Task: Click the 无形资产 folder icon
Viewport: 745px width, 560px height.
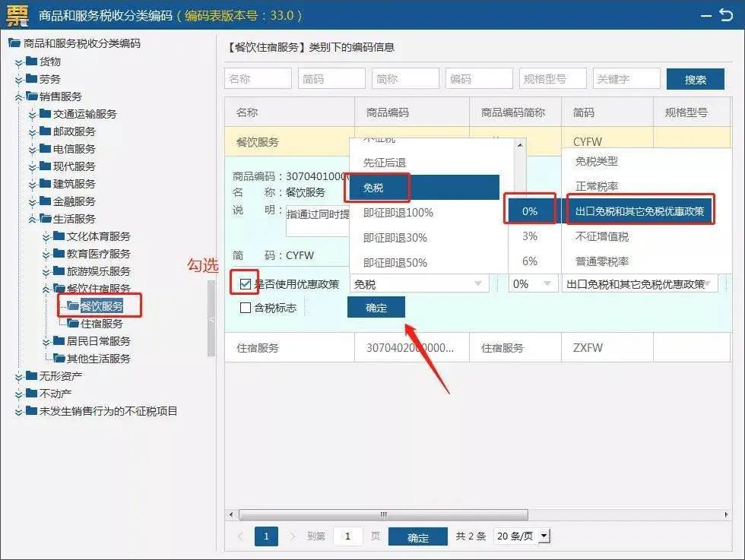Action: (x=31, y=375)
